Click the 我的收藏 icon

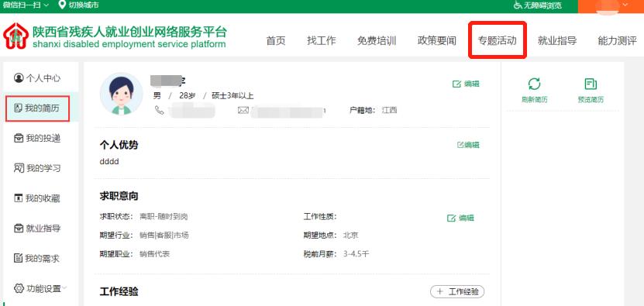pyautogui.click(x=18, y=198)
